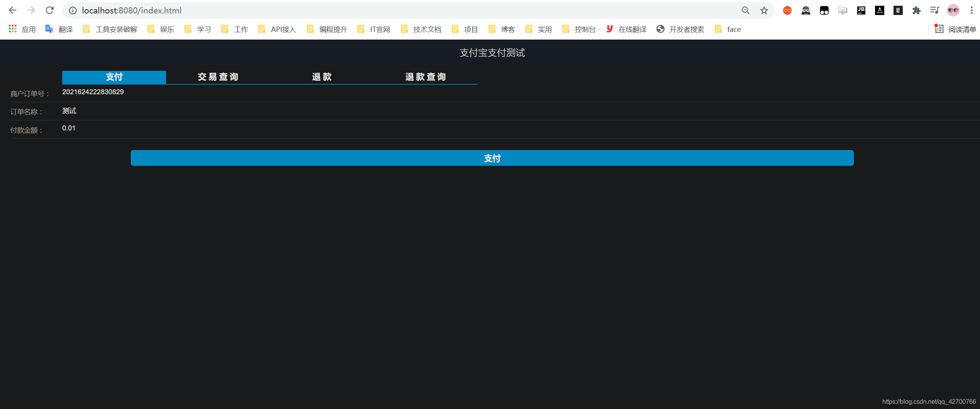The height and width of the screenshot is (409, 980).
Task: Bookmark this page with the star icon
Action: [764, 10]
